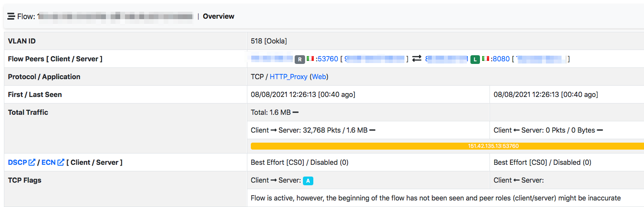644x207 pixels.
Task: Click the trend dash after Total: 1.6 MB
Action: click(296, 112)
